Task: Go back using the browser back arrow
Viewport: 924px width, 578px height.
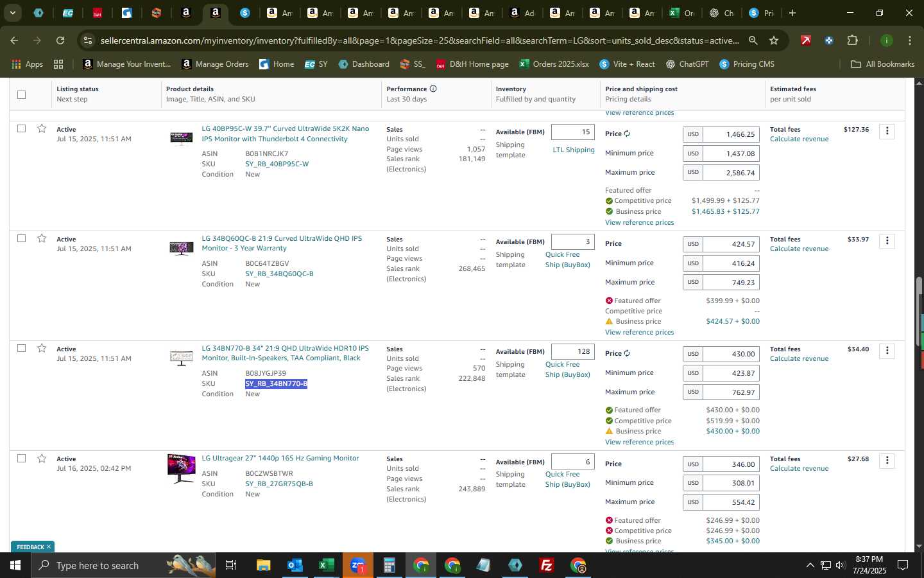Action: [14, 40]
